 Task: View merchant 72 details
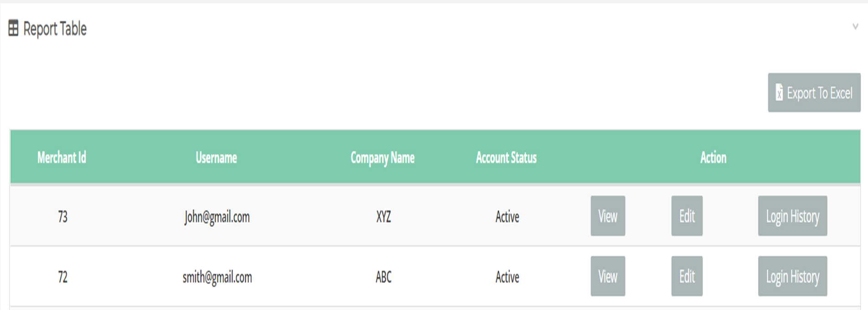point(608,276)
